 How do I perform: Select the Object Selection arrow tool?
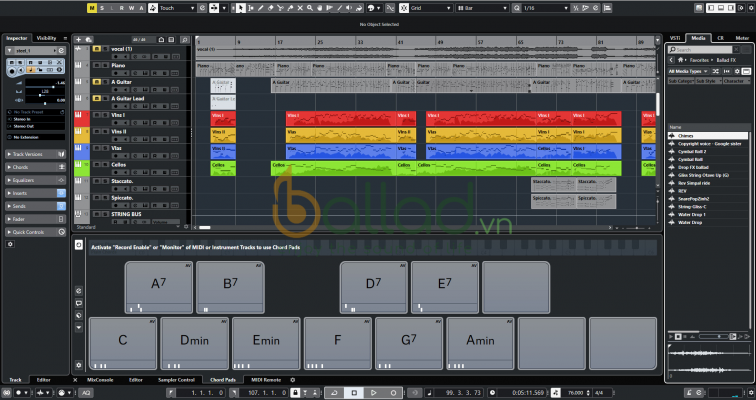coord(241,8)
